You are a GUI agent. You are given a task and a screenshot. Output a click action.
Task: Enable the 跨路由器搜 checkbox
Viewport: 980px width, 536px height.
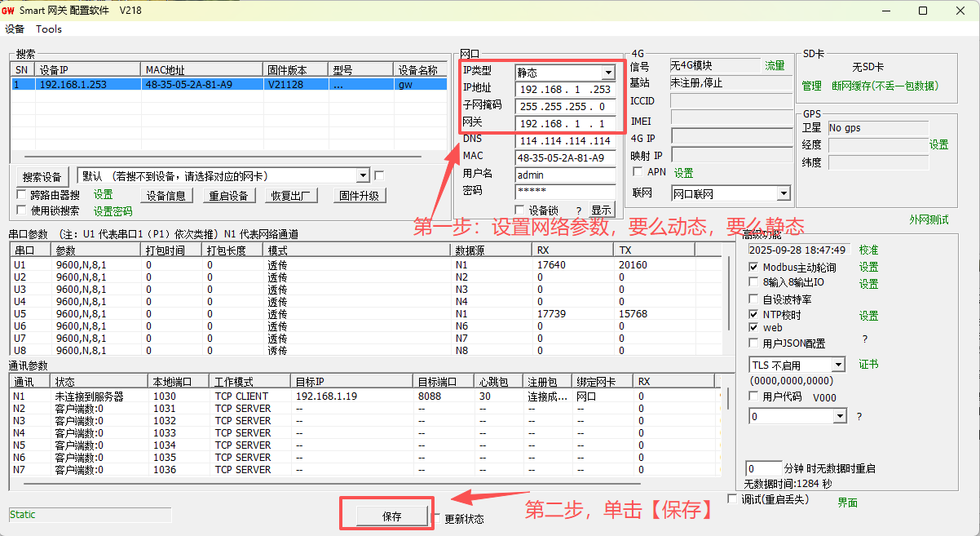coord(22,195)
